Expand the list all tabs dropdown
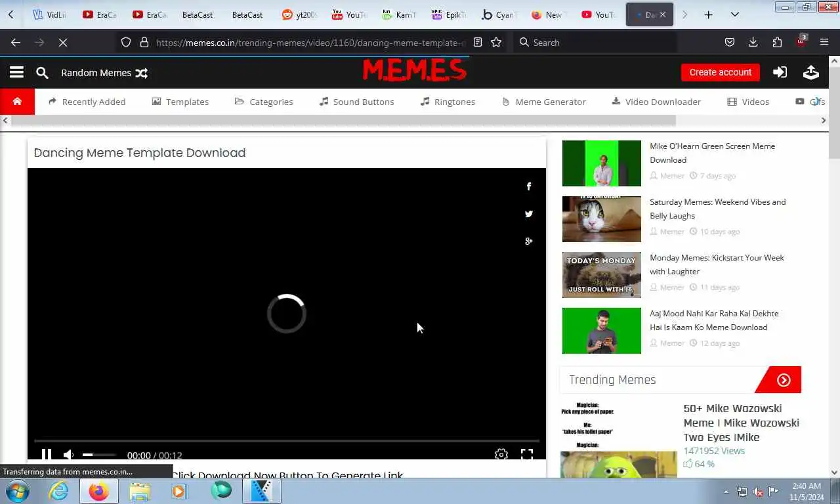 [x=734, y=14]
